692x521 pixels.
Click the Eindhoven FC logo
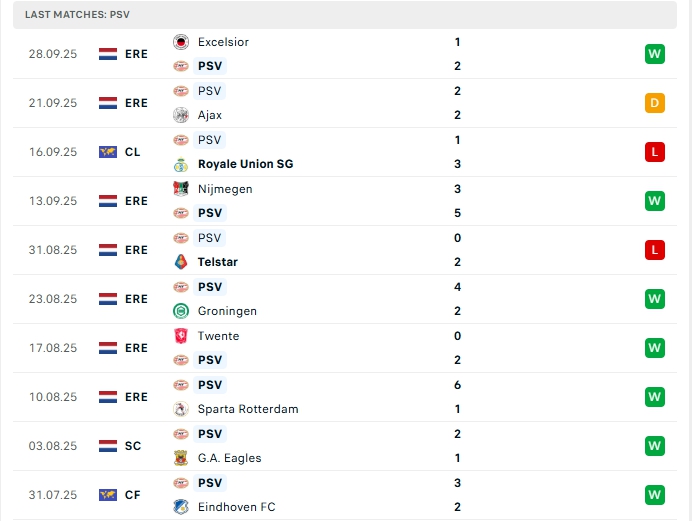click(181, 507)
